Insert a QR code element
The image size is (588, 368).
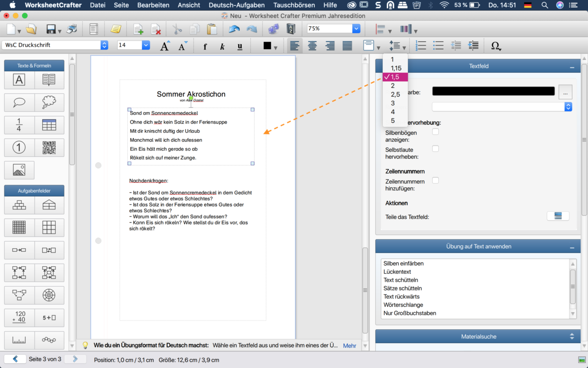tap(49, 148)
